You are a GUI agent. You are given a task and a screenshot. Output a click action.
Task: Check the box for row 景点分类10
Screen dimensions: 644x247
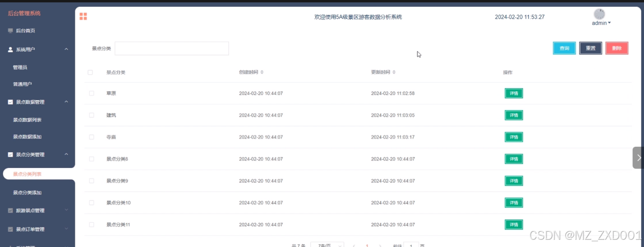pos(92,203)
